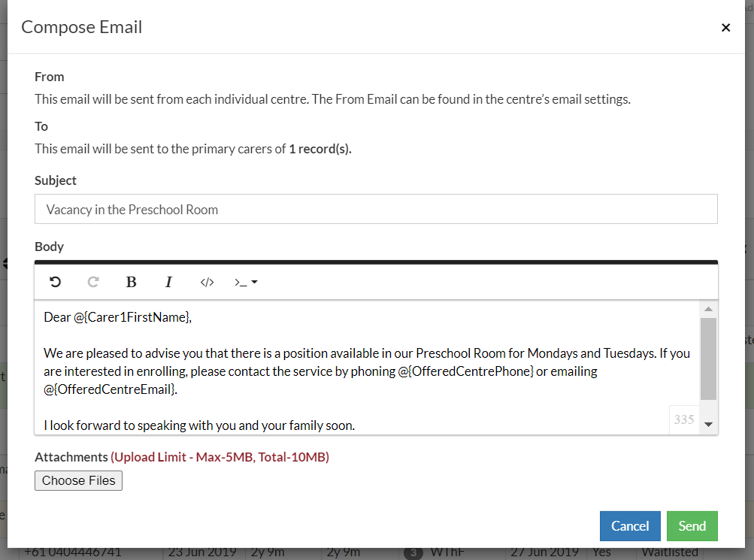Cancel composing the email
Viewport: 754px width, 560px height.
[630, 525]
